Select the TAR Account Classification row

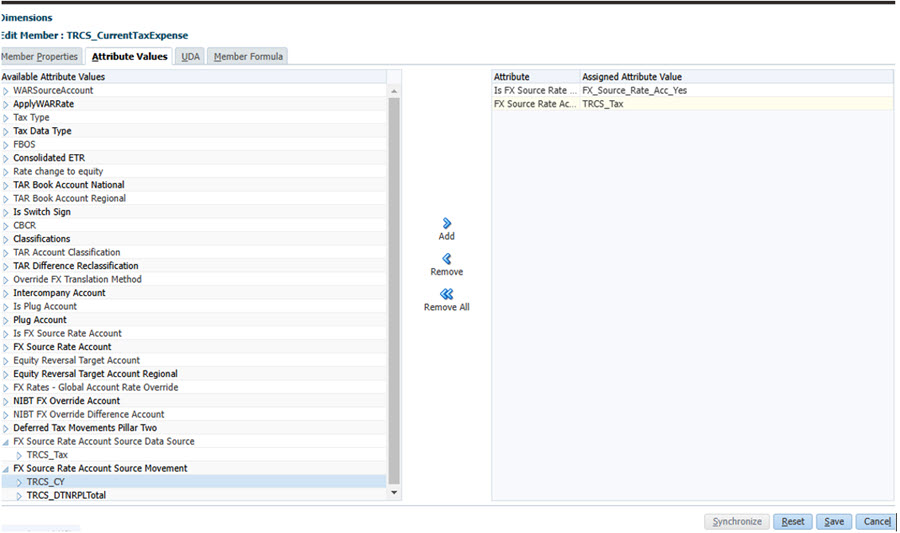pos(193,252)
